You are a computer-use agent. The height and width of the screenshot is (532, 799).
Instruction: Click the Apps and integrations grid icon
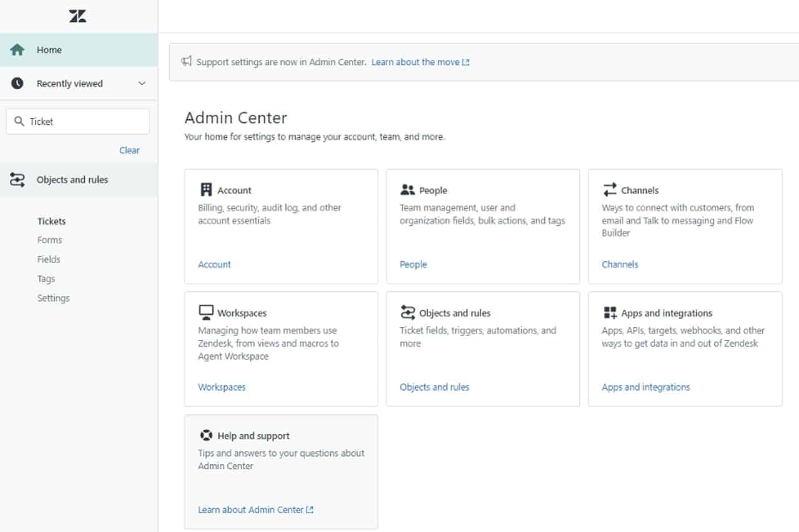coord(610,312)
